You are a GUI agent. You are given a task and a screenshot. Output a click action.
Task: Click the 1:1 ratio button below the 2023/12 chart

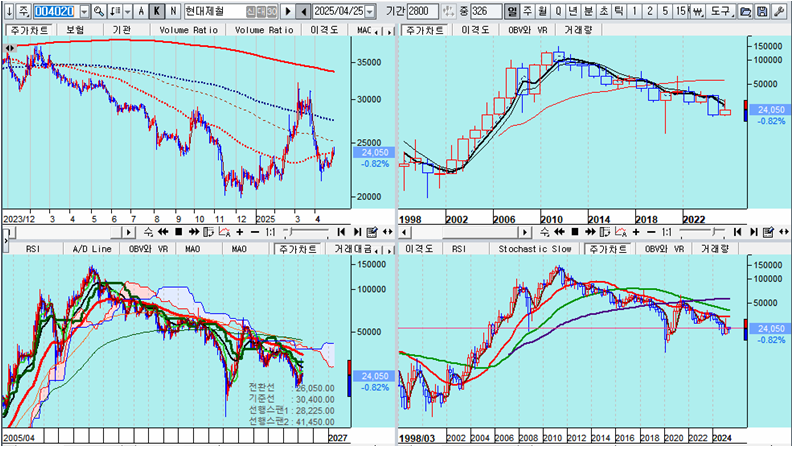[270, 232]
